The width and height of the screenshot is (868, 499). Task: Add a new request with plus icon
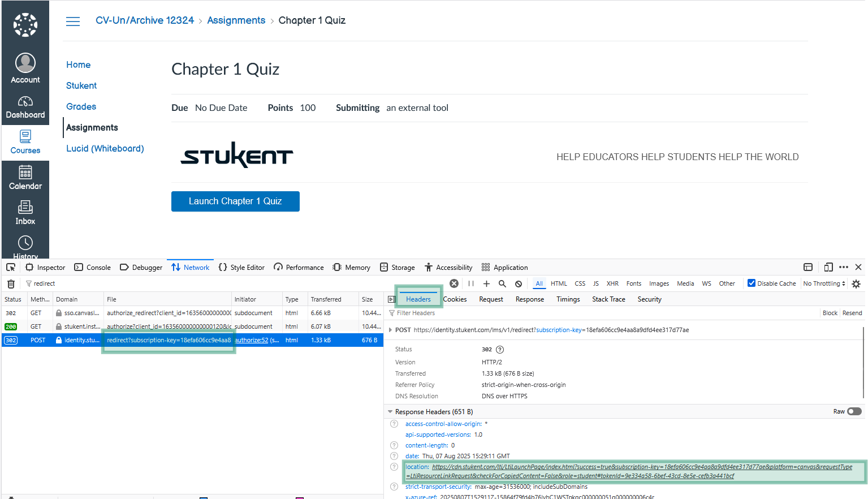coord(486,283)
